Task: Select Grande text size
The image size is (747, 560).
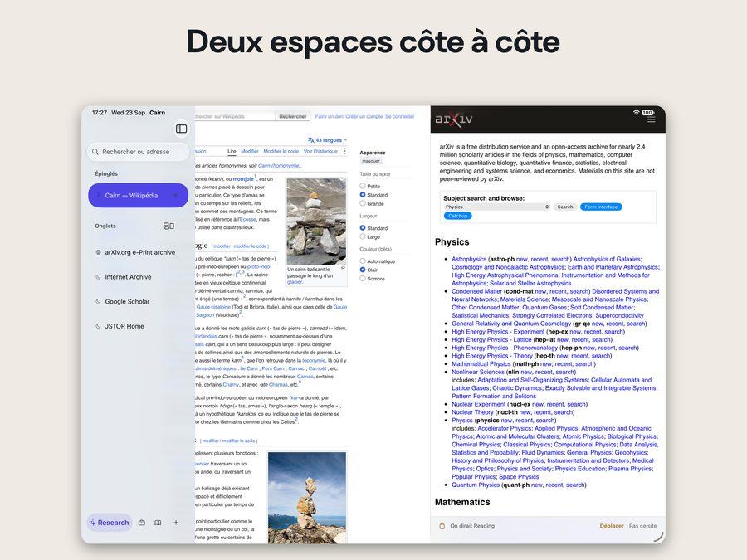Action: [x=363, y=203]
